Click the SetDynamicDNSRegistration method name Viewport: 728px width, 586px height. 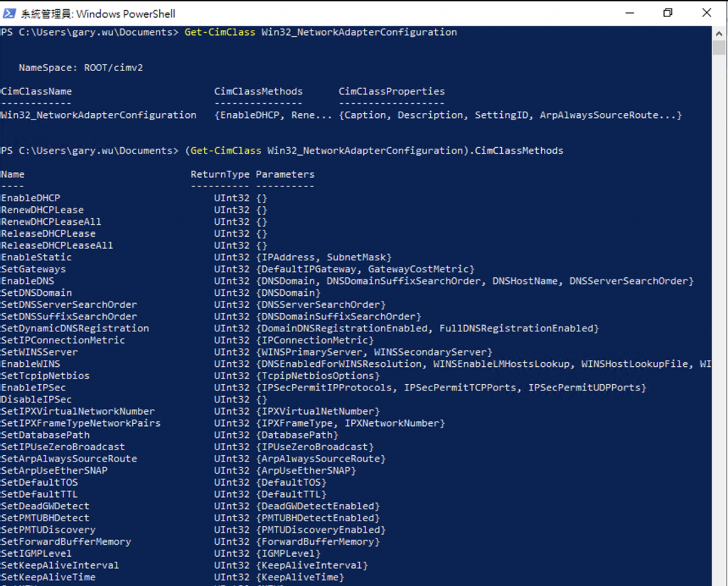[x=75, y=329]
